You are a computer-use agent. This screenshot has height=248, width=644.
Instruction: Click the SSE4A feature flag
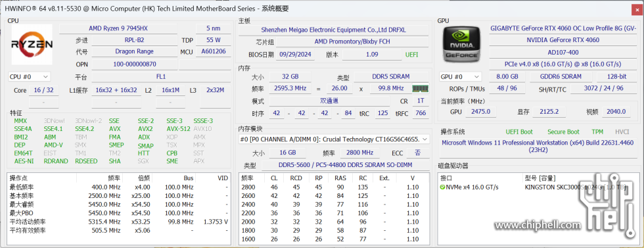(22, 129)
